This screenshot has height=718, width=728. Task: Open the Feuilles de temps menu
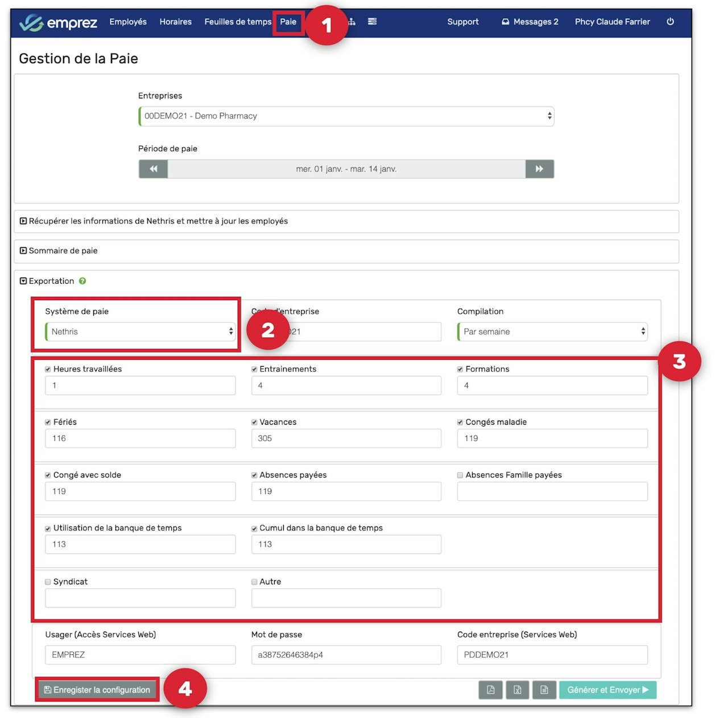point(238,22)
